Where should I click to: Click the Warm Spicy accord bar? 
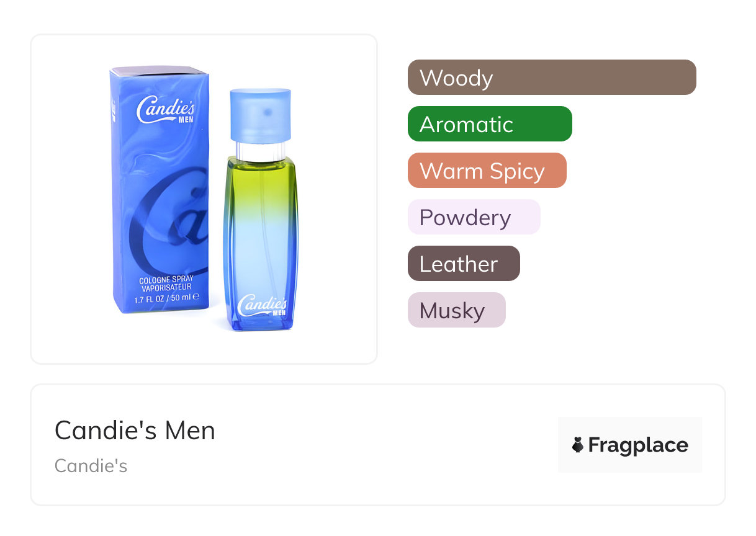(487, 171)
